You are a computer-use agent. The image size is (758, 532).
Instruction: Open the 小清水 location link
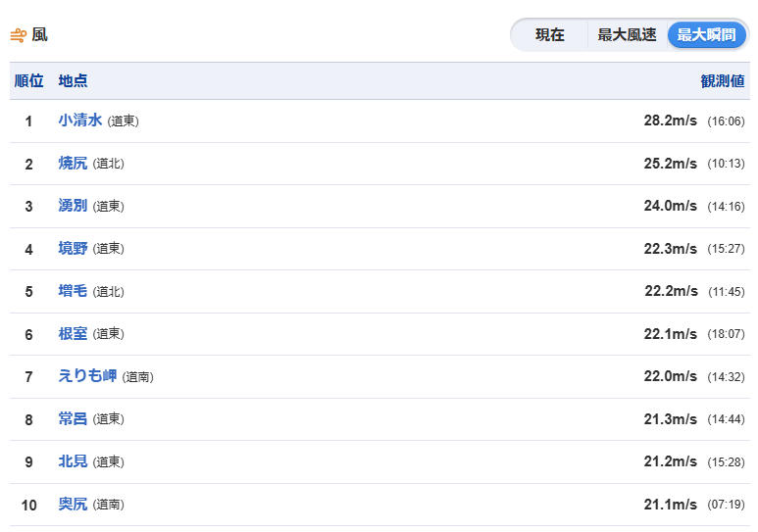[x=80, y=120]
